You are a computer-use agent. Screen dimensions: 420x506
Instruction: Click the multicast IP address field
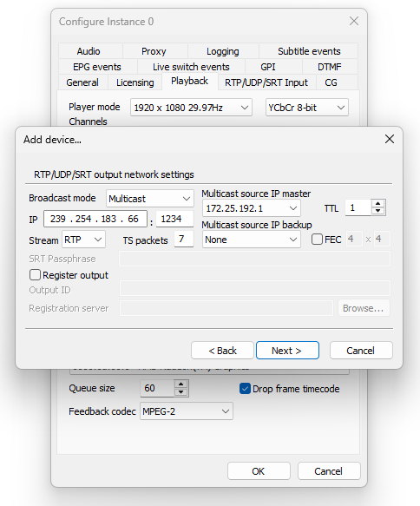pyautogui.click(x=95, y=219)
